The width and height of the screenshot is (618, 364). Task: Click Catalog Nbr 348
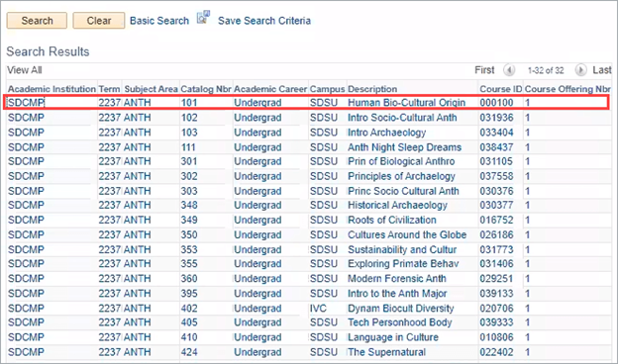pyautogui.click(x=189, y=205)
